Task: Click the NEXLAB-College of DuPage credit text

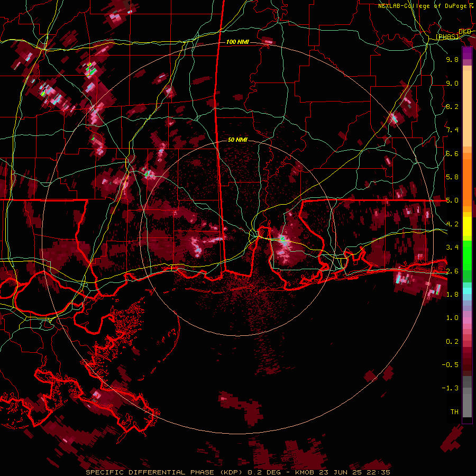Action: point(426,6)
